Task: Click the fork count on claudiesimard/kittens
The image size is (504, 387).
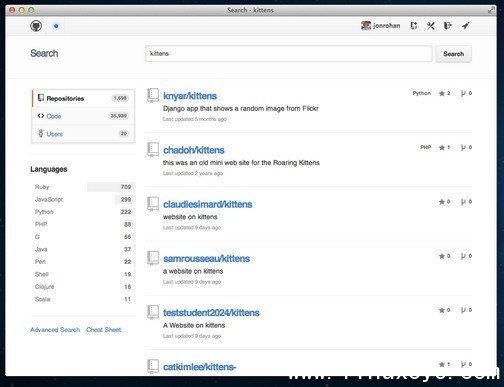Action: (466, 202)
